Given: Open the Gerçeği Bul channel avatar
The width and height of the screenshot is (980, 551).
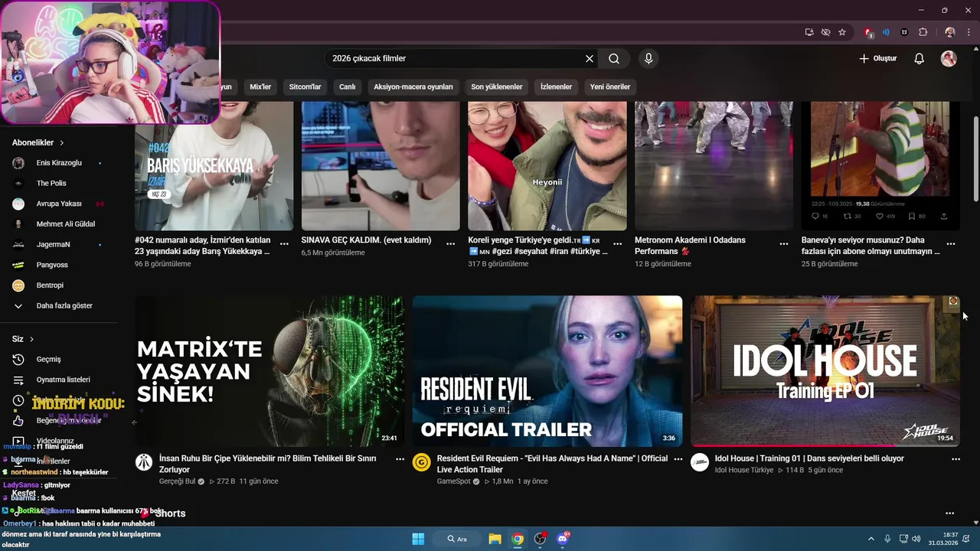Looking at the screenshot, I should tap(144, 462).
